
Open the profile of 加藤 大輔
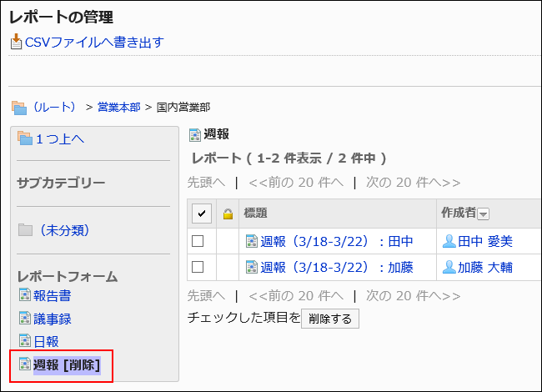coord(485,267)
